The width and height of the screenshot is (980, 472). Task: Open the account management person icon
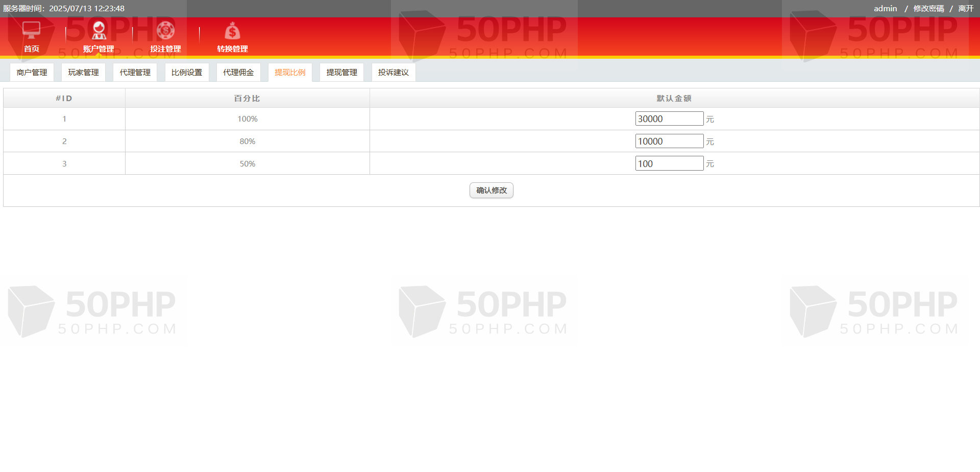(x=99, y=31)
